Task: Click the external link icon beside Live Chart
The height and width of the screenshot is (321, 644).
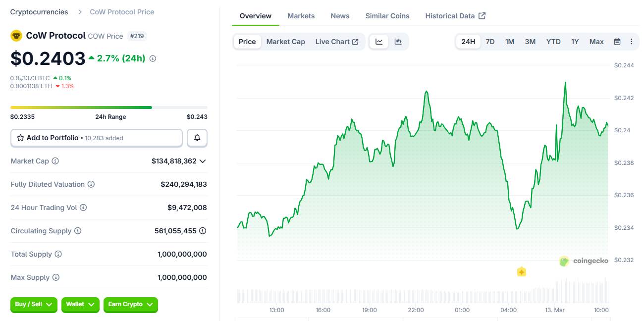Action: pos(355,42)
